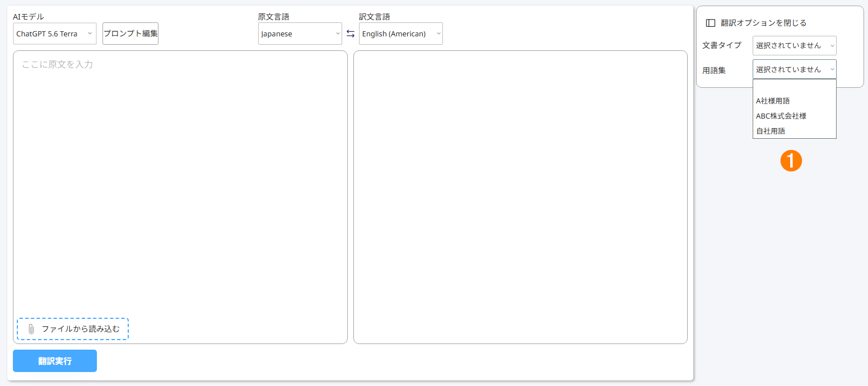Click the 翻訳実行 button
This screenshot has height=386, width=868.
[55, 361]
